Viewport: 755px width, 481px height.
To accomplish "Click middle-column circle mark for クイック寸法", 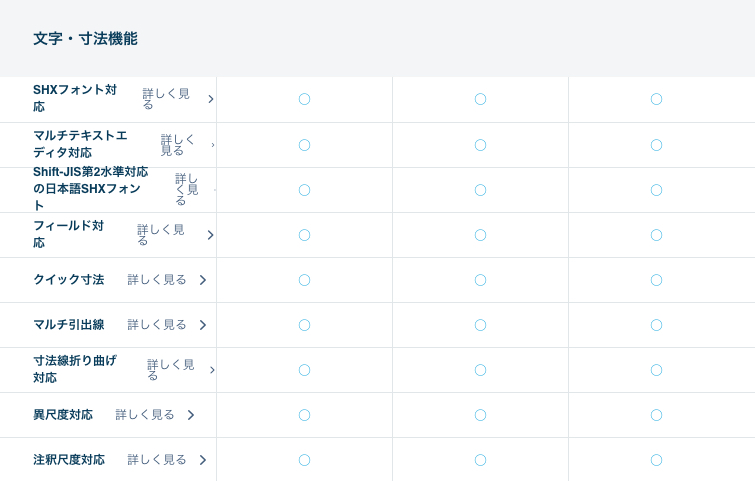I will [480, 280].
